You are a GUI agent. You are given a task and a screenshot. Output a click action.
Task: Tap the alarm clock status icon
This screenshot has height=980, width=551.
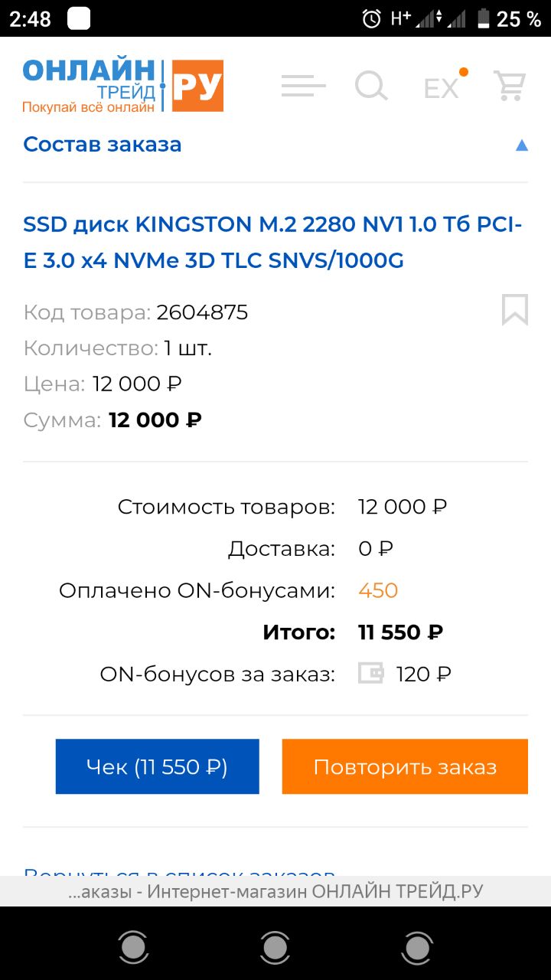372,18
